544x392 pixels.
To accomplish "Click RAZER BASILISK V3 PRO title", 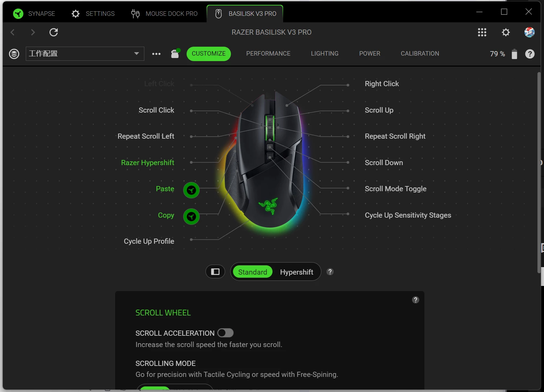I will [271, 32].
